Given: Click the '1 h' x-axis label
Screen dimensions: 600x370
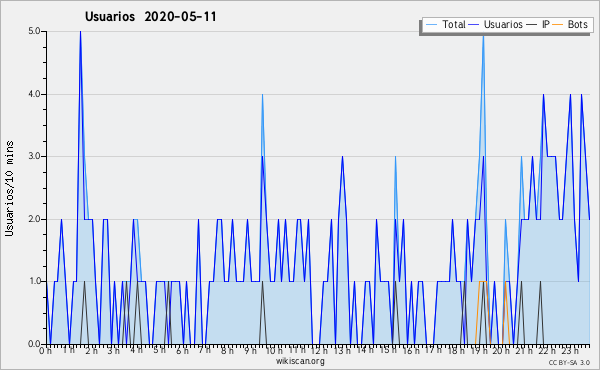Looking at the screenshot, I should click(68, 350).
